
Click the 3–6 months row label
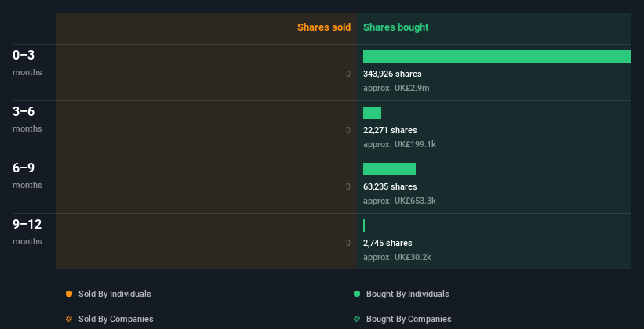point(27,119)
